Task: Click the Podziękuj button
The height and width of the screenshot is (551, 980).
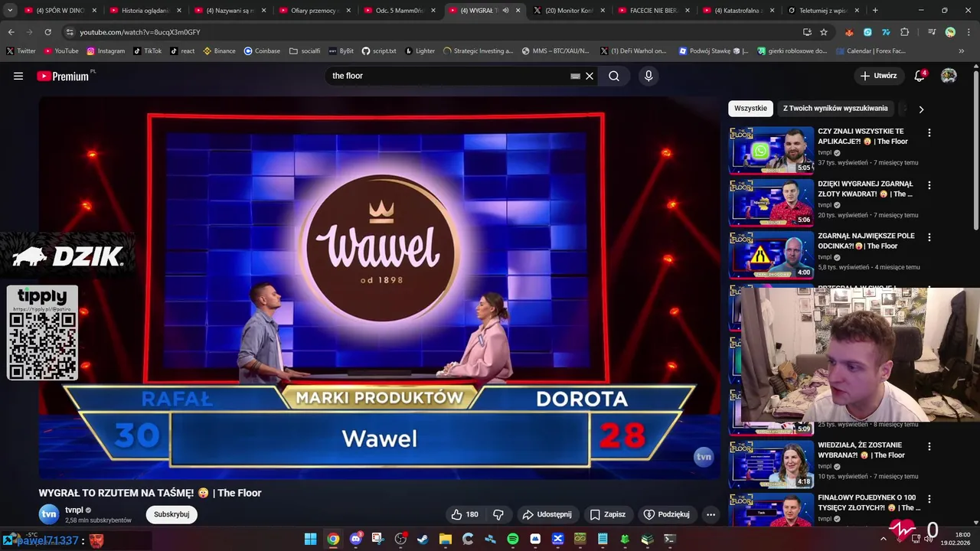Action: point(667,514)
